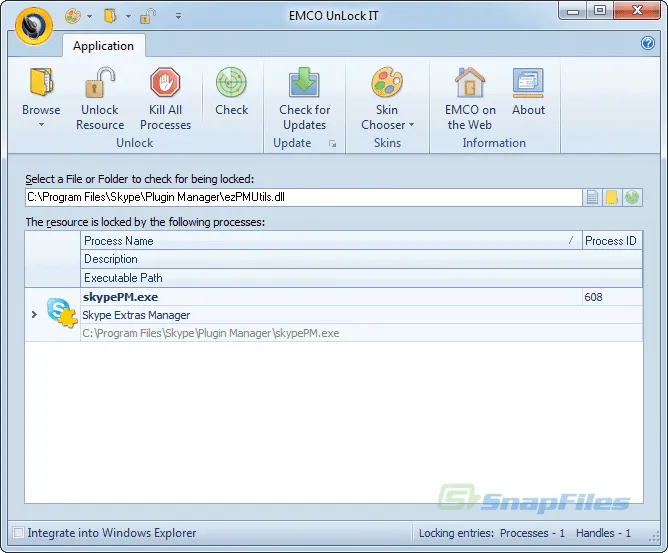
Task: Run the Check radar icon
Action: pos(231,85)
